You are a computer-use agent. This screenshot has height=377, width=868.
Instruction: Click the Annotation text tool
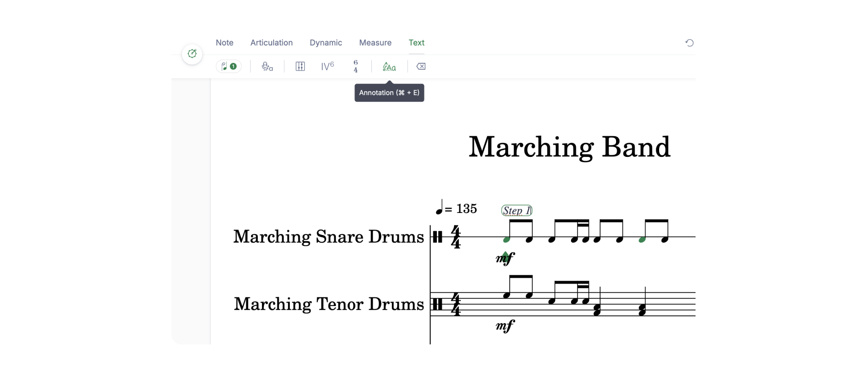click(389, 67)
